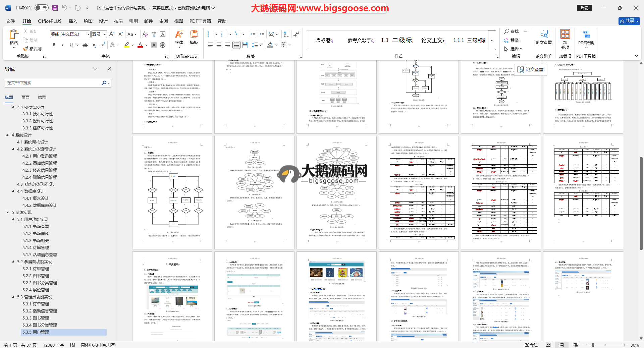Click the zoom slider in status bar

pos(593,345)
